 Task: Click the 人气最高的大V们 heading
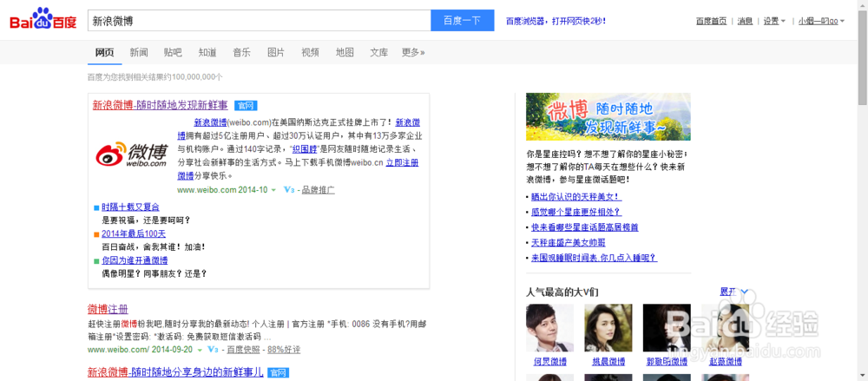562,292
